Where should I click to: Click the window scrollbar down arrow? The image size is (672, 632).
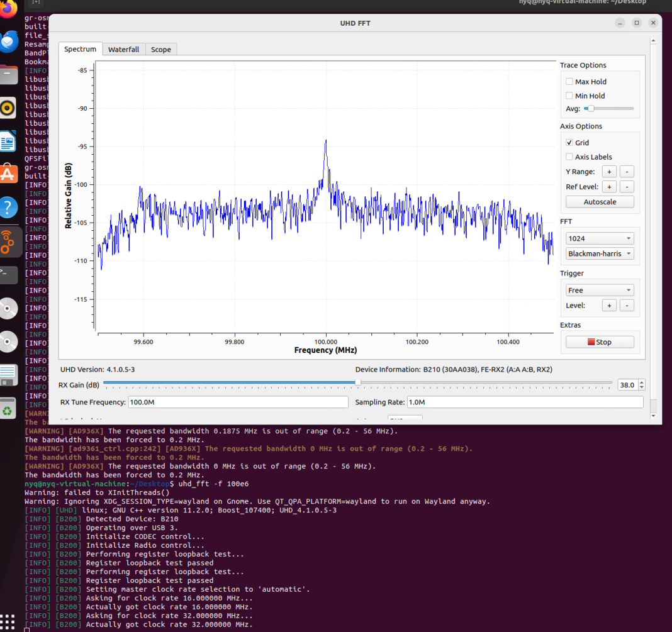tap(653, 416)
